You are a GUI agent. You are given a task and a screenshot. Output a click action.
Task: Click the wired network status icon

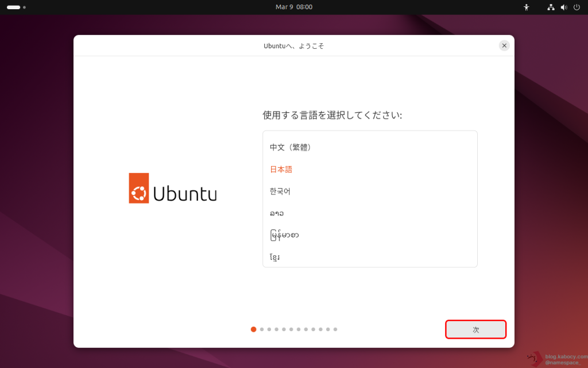pos(551,7)
